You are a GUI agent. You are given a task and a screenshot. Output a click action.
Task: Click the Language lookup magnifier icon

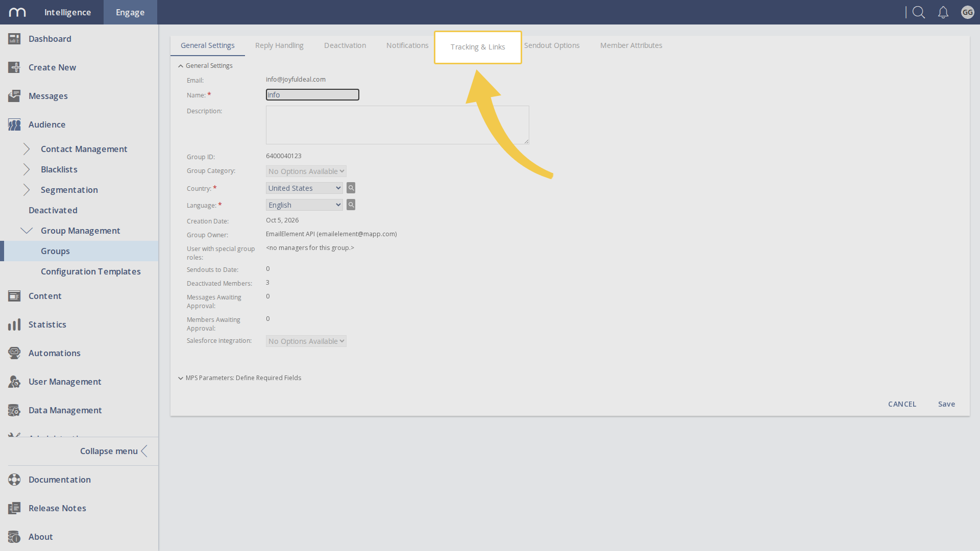(x=351, y=205)
